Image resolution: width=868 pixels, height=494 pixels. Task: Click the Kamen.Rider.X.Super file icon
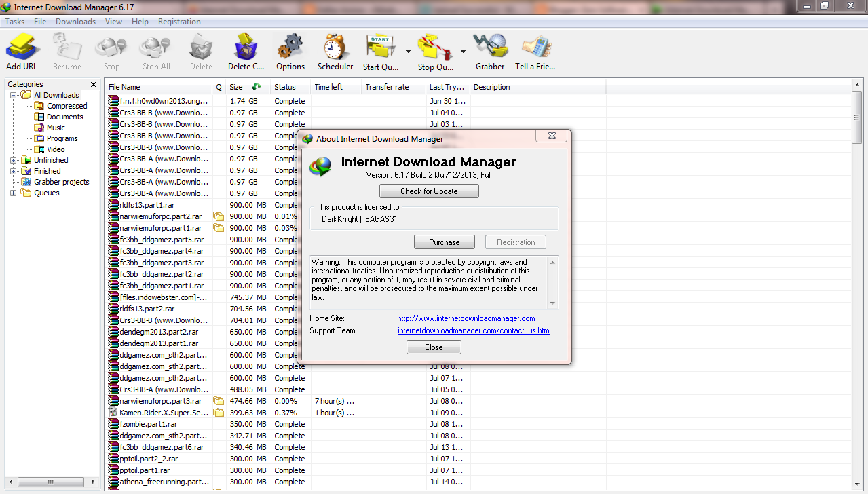114,413
